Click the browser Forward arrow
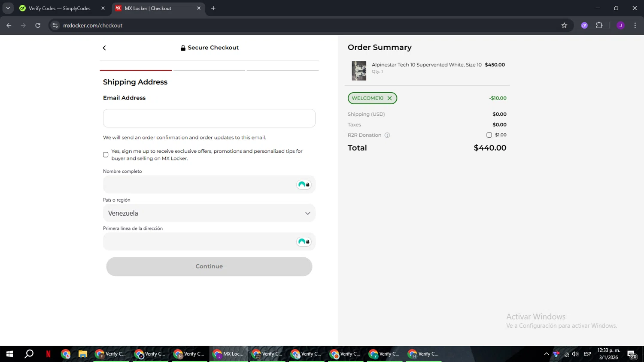Screen dimensions: 644x362 pyautogui.click(x=23, y=26)
